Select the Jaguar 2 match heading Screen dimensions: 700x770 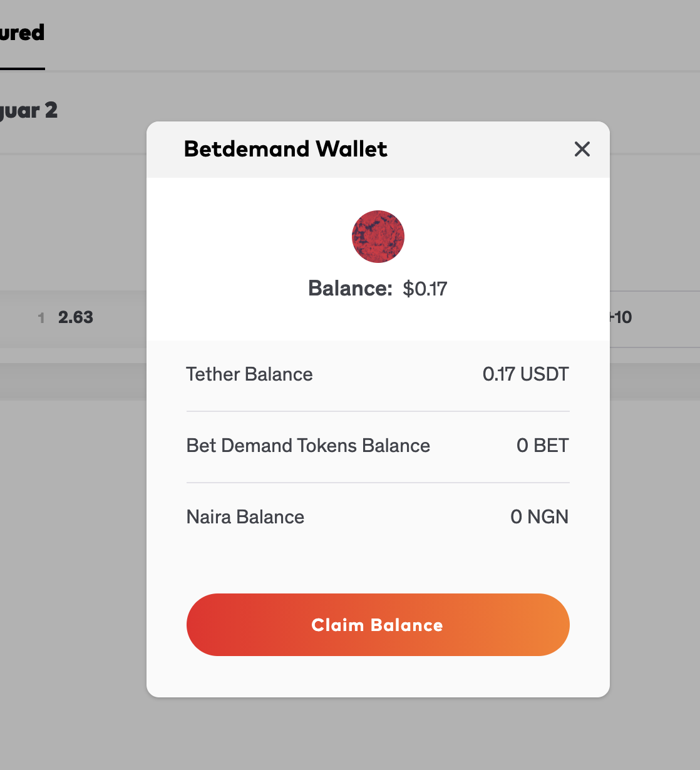[28, 111]
